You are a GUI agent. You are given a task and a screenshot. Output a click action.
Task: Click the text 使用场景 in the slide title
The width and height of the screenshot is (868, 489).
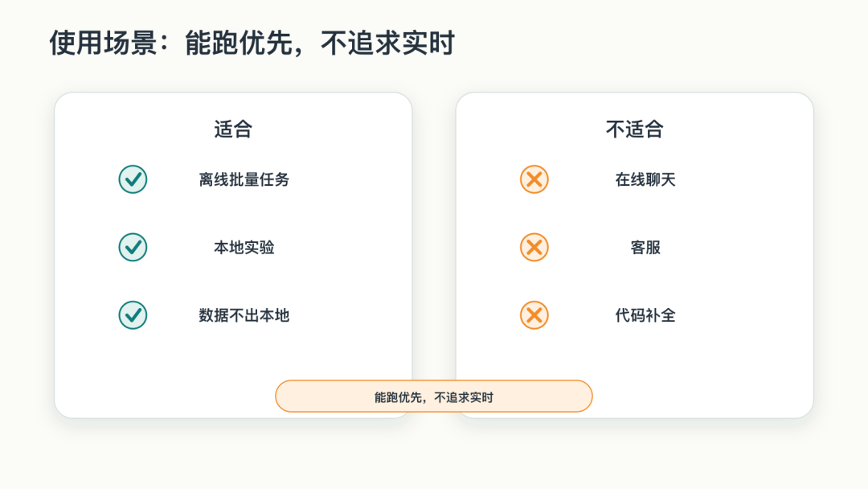tap(104, 43)
